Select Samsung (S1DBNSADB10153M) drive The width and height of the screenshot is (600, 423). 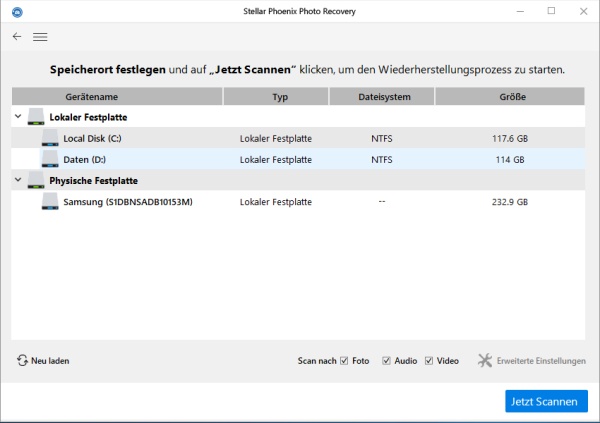(x=298, y=202)
